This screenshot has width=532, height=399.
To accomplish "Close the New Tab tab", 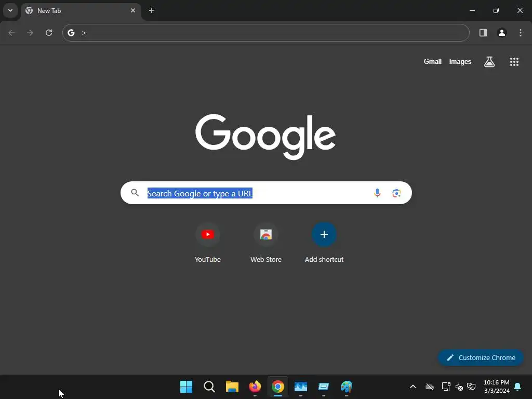I will [x=133, y=10].
